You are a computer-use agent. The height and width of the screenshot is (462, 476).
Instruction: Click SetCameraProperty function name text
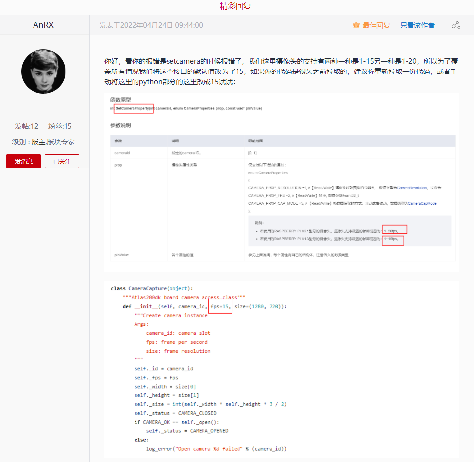[x=134, y=108]
